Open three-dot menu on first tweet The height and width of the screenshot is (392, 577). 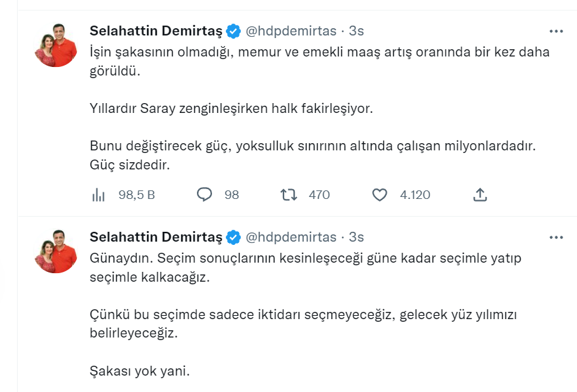coord(556,31)
